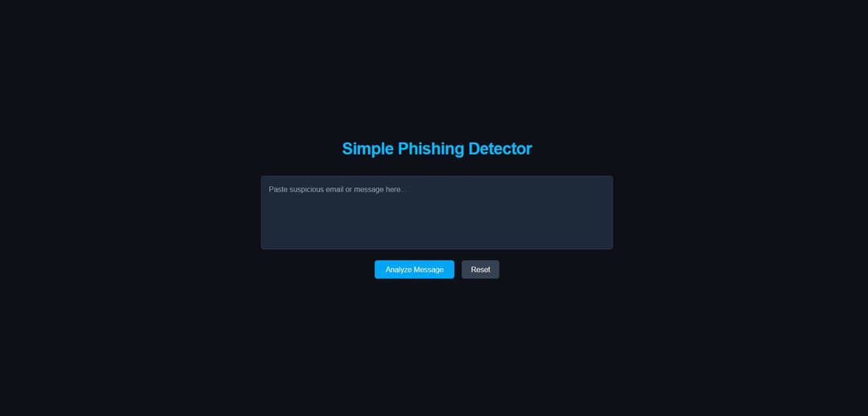868x416 pixels.
Task: Run analysis with the blue Analyze button
Action: tap(414, 270)
